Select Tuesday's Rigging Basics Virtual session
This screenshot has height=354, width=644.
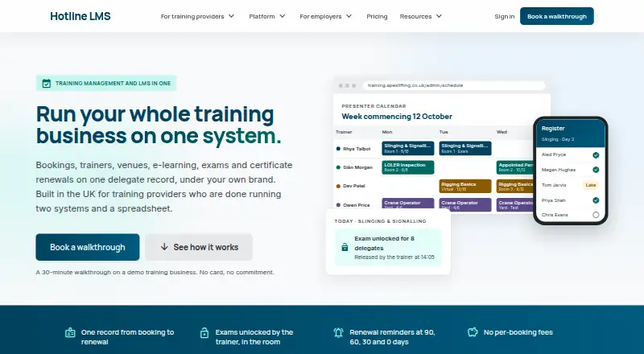(465, 186)
